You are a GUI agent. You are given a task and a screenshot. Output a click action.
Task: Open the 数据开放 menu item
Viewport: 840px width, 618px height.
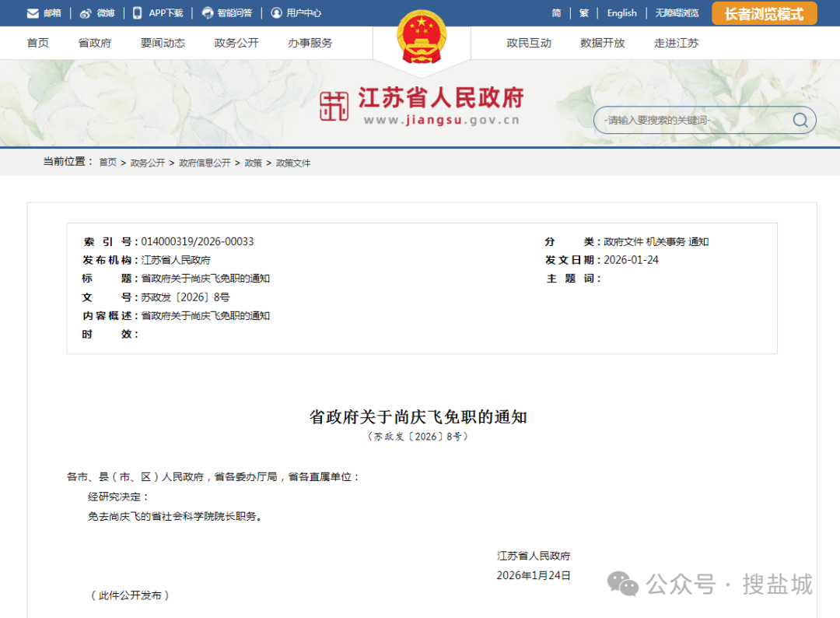(603, 43)
